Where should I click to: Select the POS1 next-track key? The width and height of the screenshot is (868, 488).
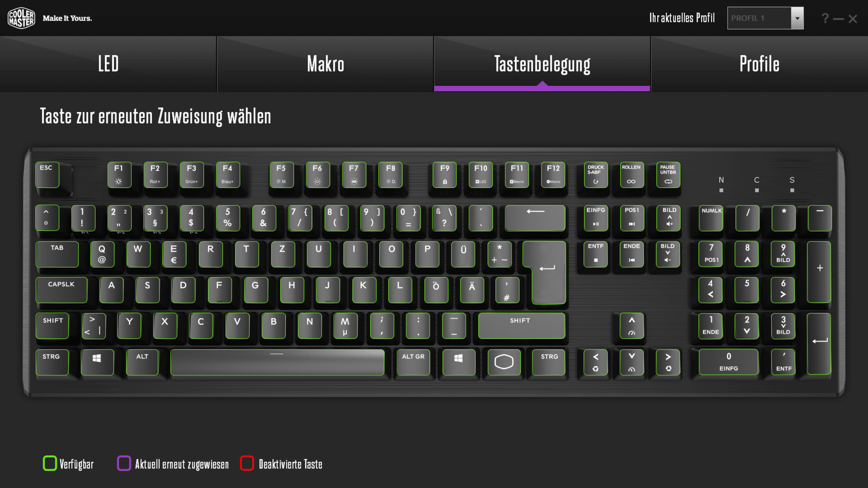click(x=632, y=218)
